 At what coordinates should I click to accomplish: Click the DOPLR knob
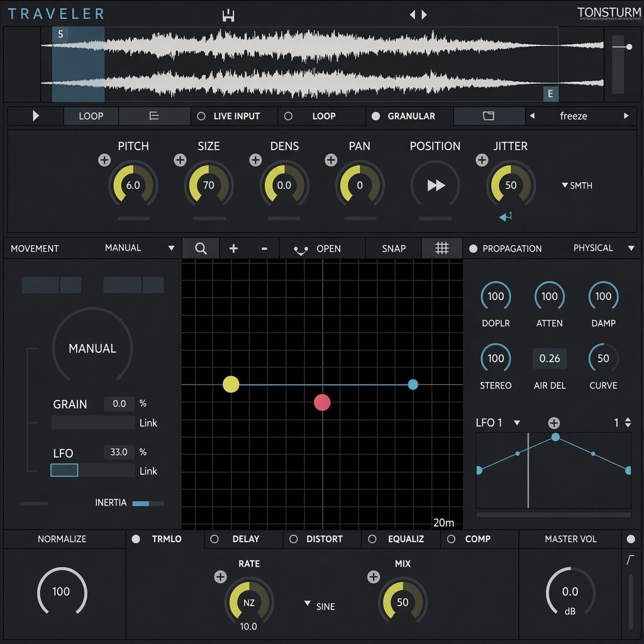click(496, 296)
